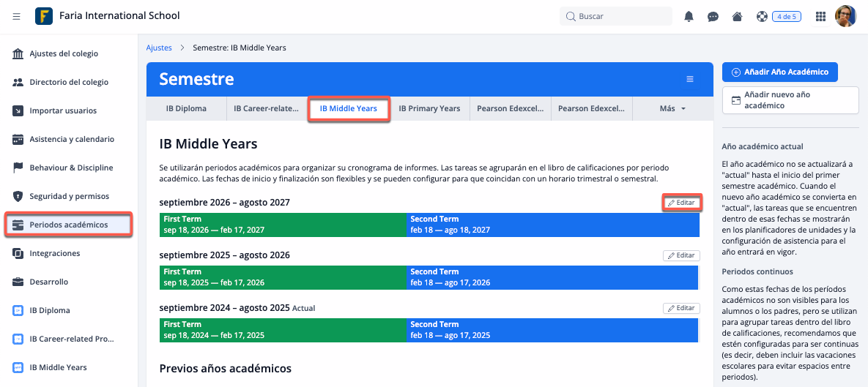Open the user profile avatar
The height and width of the screenshot is (387, 868).
point(846,16)
